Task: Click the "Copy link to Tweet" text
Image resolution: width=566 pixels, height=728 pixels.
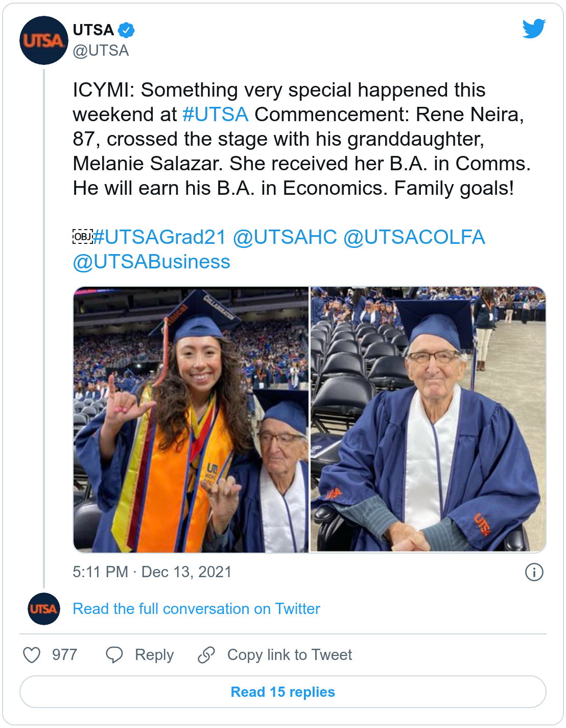Action: pyautogui.click(x=290, y=655)
